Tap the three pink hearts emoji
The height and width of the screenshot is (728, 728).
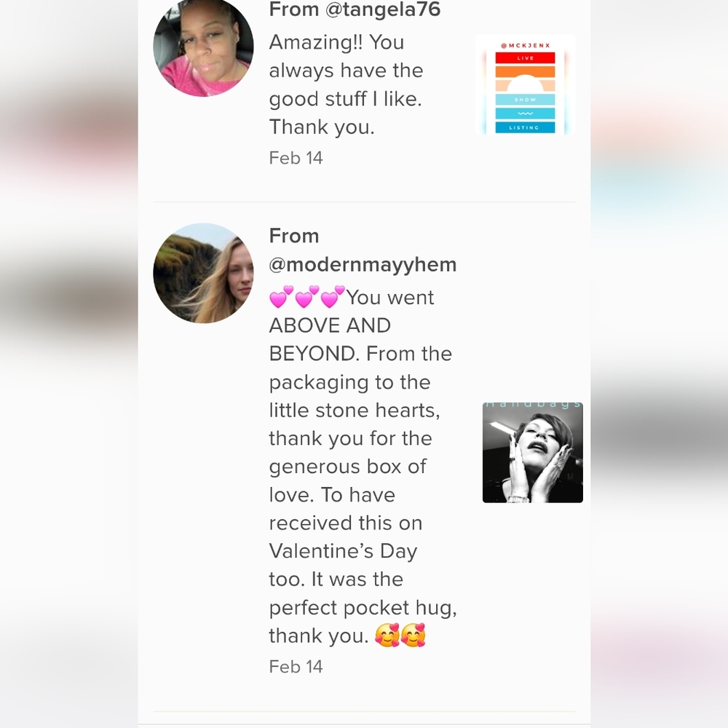click(307, 297)
